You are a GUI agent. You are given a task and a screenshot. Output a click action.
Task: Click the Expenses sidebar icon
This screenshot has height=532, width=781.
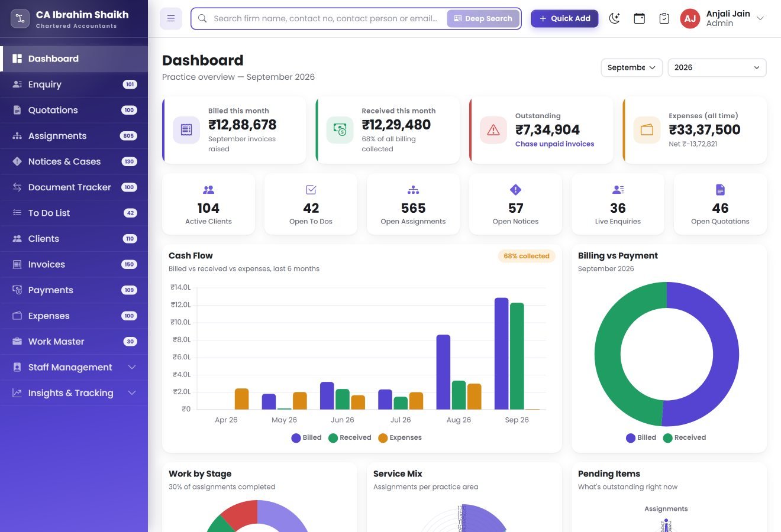pyautogui.click(x=17, y=316)
